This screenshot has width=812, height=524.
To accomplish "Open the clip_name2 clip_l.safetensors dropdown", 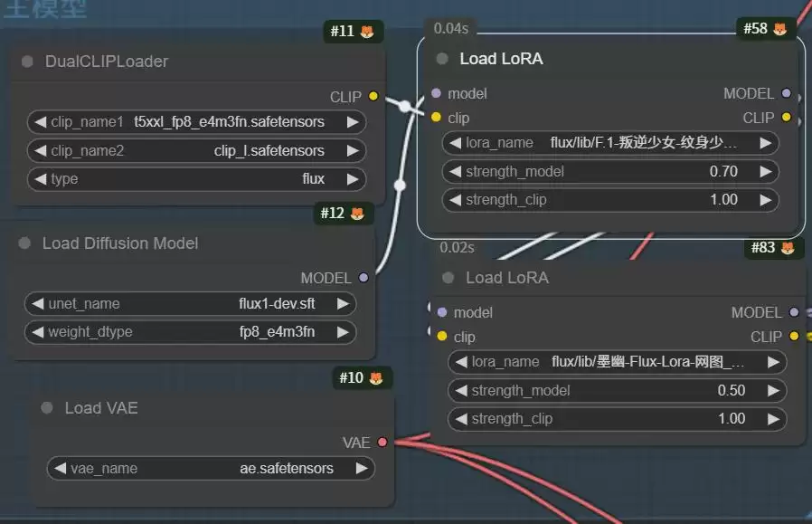I will tap(196, 151).
